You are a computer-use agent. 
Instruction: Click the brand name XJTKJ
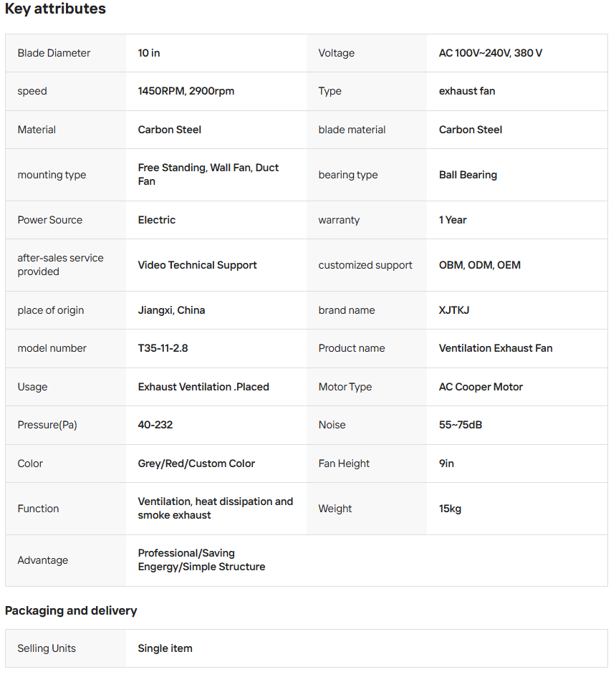[453, 311]
